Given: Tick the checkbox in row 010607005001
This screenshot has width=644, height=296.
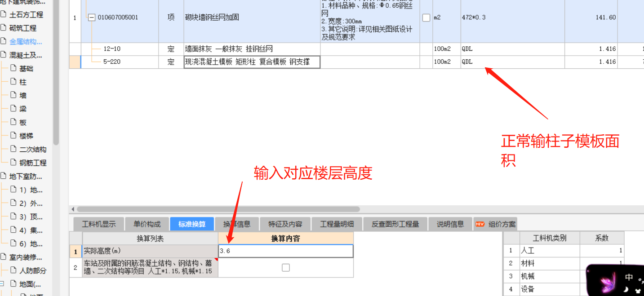Looking at the screenshot, I should pyautogui.click(x=426, y=18).
